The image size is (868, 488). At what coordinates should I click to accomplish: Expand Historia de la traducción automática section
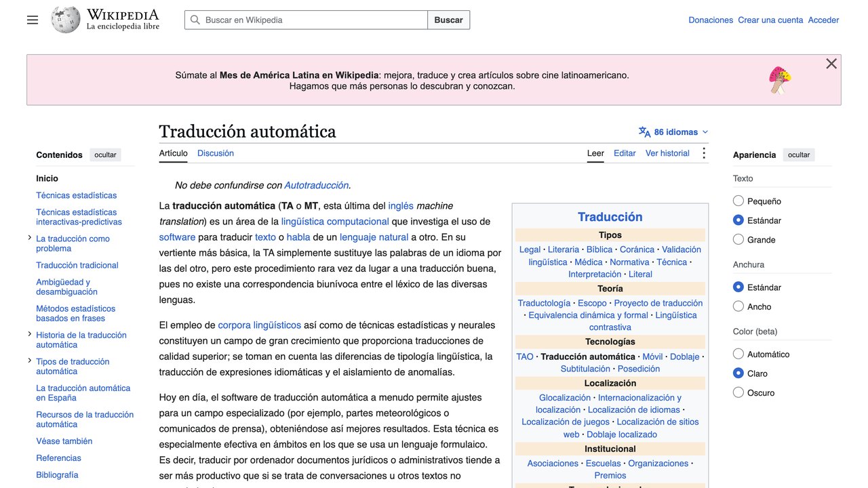(30, 334)
